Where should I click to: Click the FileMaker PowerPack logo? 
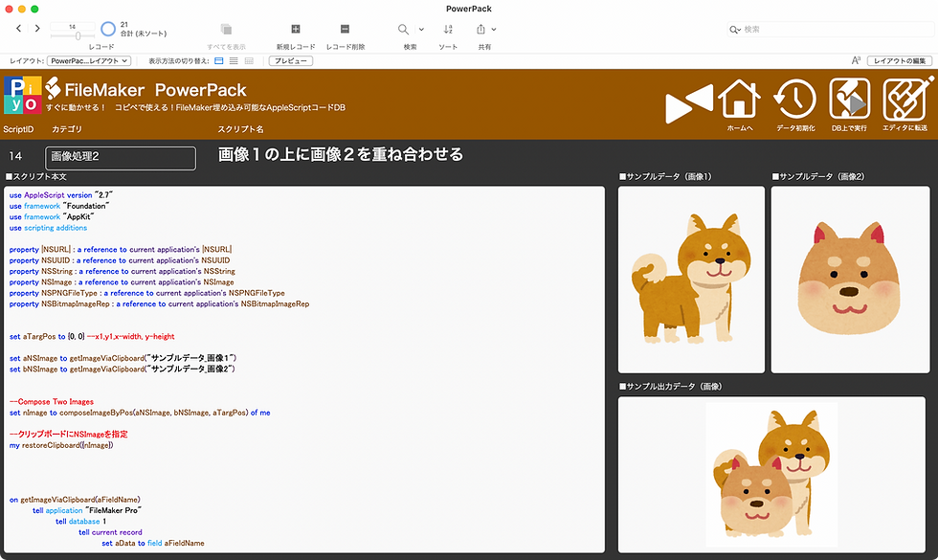click(145, 90)
